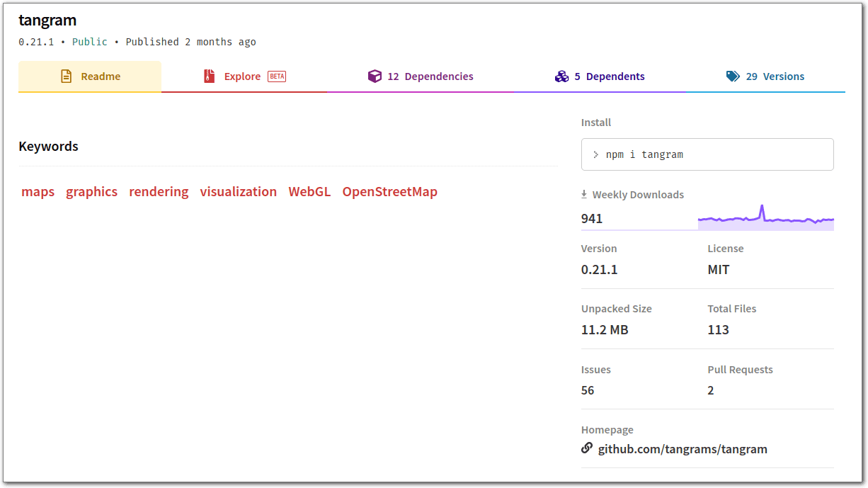The height and width of the screenshot is (488, 868).
Task: Click the Public label in header
Action: click(90, 42)
